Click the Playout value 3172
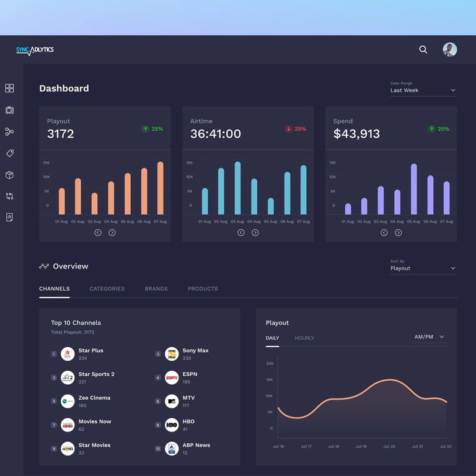The image size is (476, 476). point(60,134)
